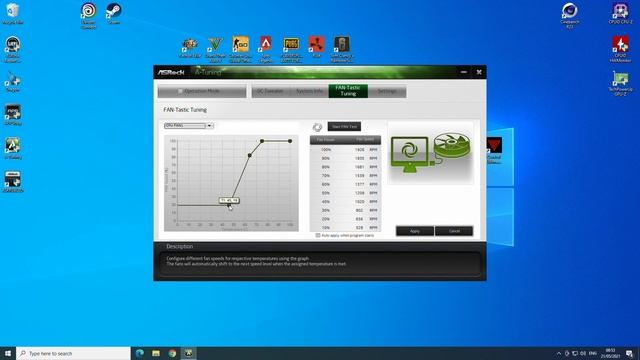Switch to the OC Tweaker tab
Screen dimensions: 640x360
pos(270,91)
